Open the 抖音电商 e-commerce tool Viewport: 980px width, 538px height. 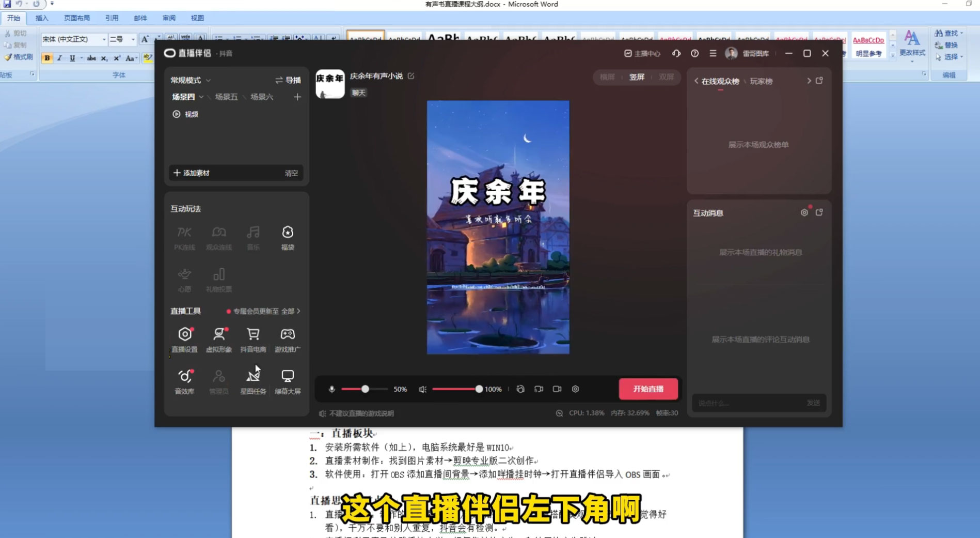[253, 340]
